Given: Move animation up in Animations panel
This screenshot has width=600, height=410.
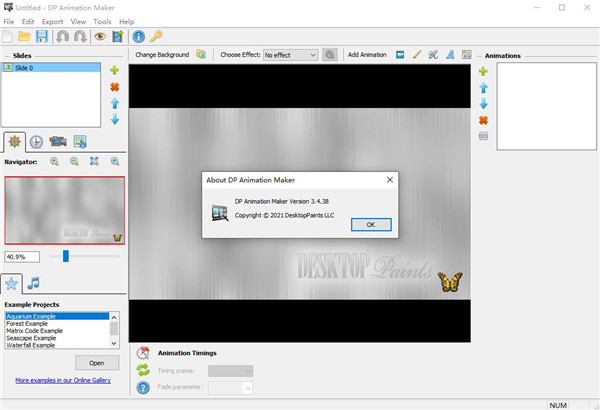Looking at the screenshot, I should pos(483,88).
